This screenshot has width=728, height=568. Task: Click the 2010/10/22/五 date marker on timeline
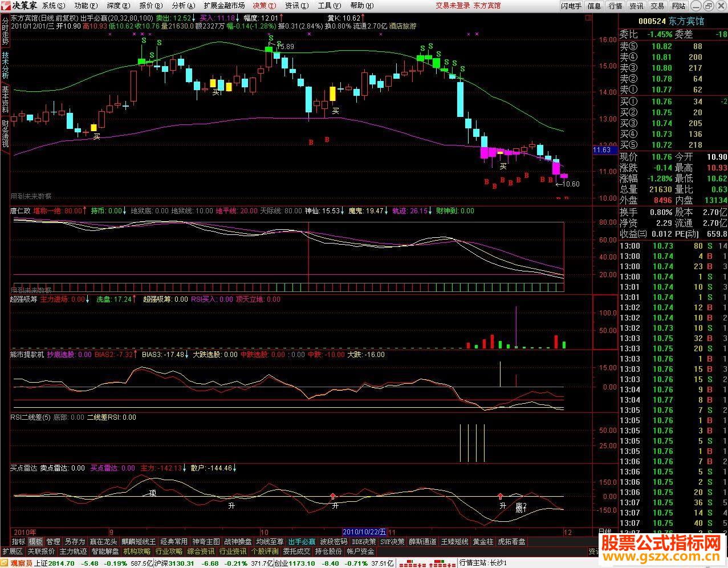point(365,532)
